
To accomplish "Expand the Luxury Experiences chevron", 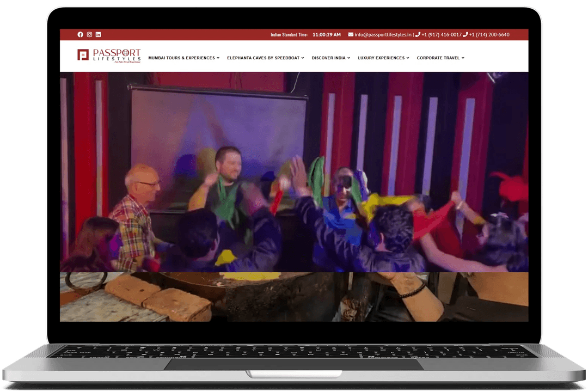I will (x=408, y=58).
